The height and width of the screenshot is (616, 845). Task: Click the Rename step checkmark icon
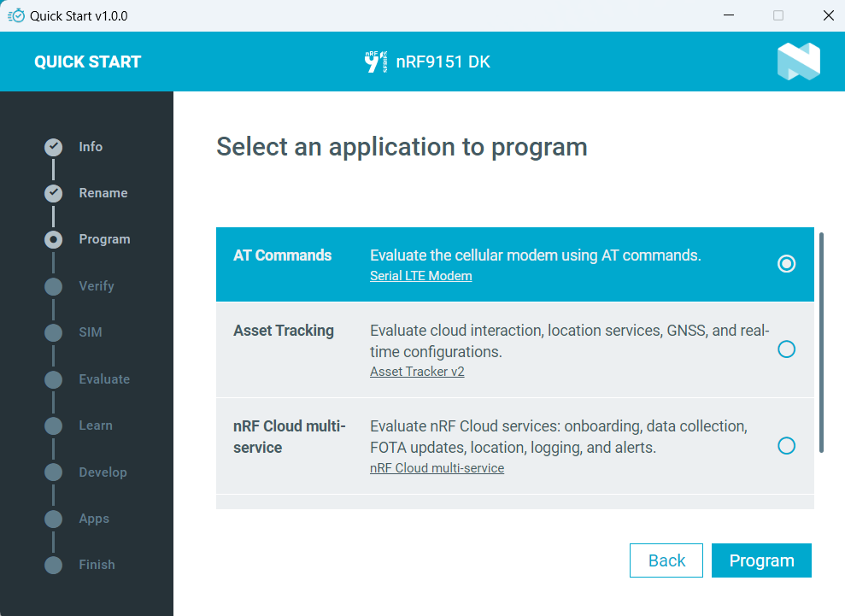click(x=53, y=193)
